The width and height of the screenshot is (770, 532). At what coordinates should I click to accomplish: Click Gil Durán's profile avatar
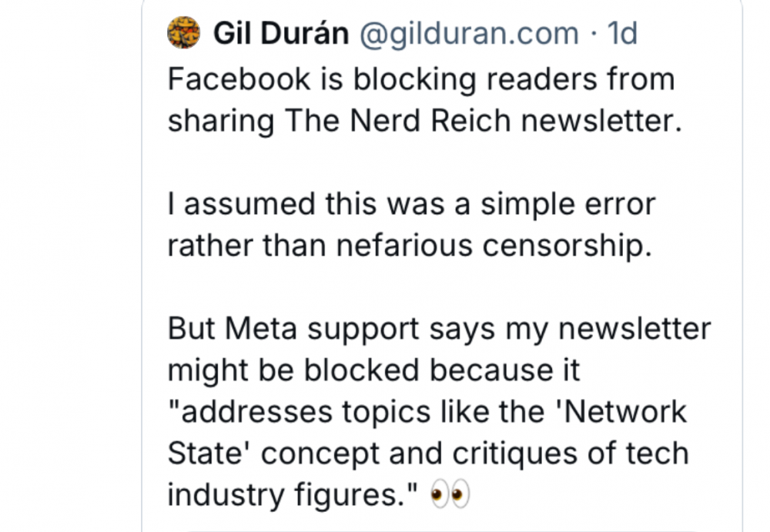[183, 33]
